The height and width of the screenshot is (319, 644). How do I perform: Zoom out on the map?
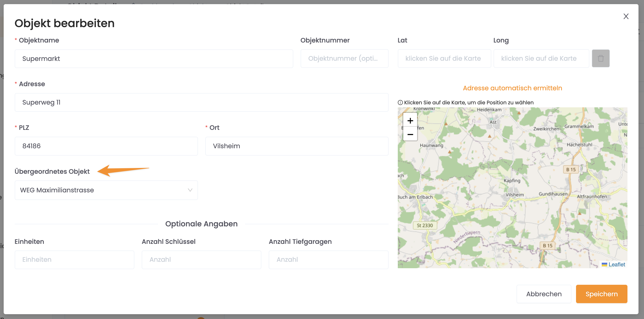[x=410, y=134]
